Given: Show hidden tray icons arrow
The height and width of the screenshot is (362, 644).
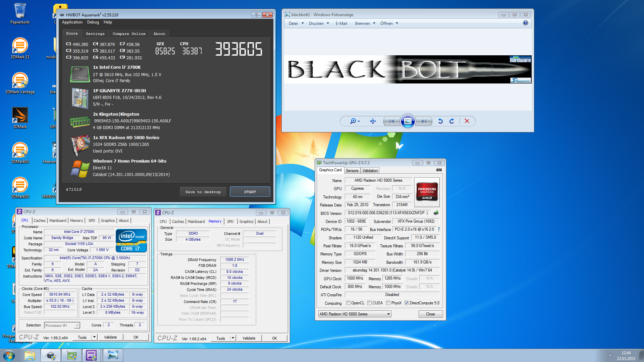Looking at the screenshot, I should pyautogui.click(x=610, y=355).
